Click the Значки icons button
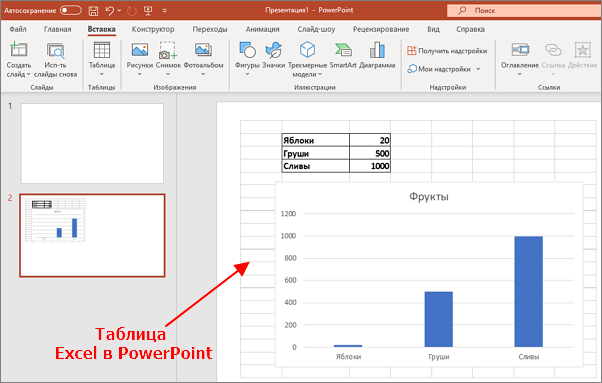 tap(274, 50)
